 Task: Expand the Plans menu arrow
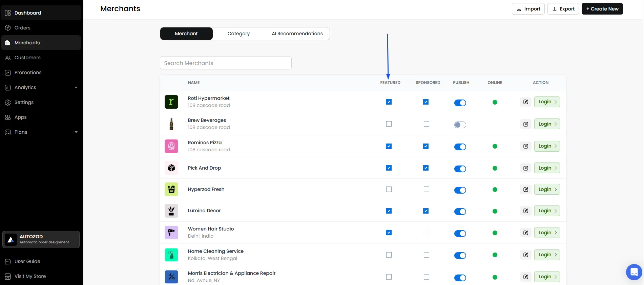click(x=76, y=132)
